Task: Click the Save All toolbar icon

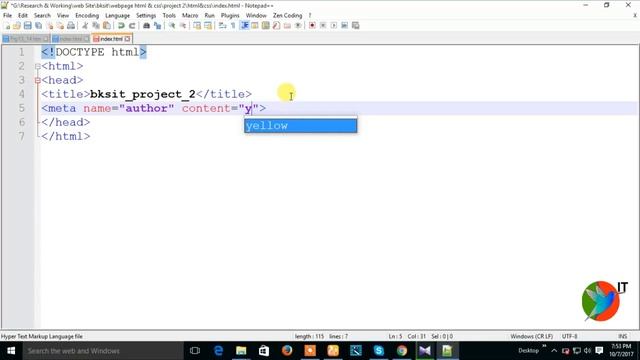Action: (x=38, y=25)
